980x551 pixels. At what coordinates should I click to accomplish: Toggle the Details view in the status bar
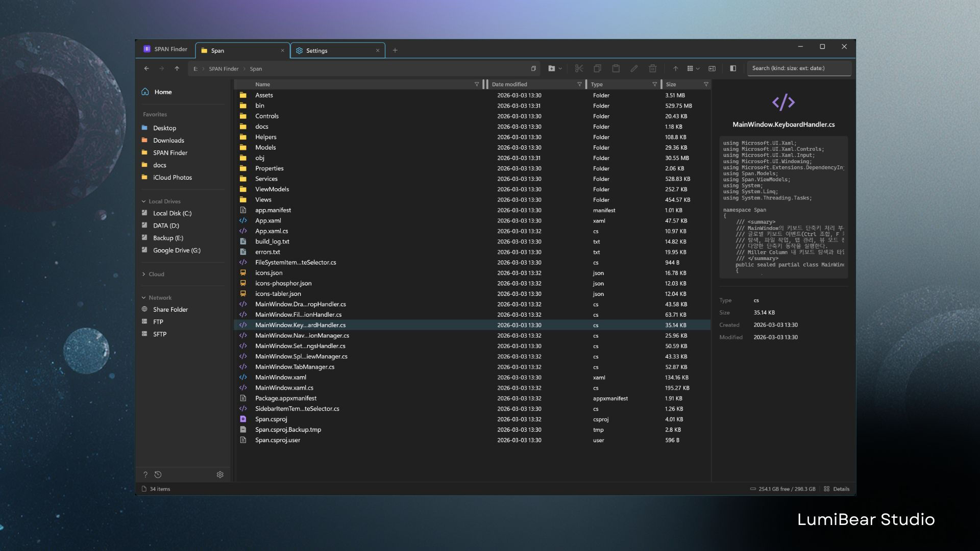point(838,489)
